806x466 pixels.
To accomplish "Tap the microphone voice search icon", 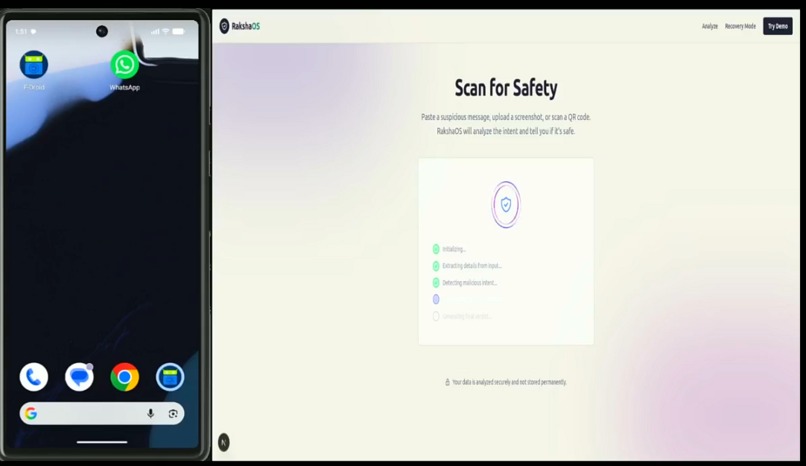I will [151, 413].
